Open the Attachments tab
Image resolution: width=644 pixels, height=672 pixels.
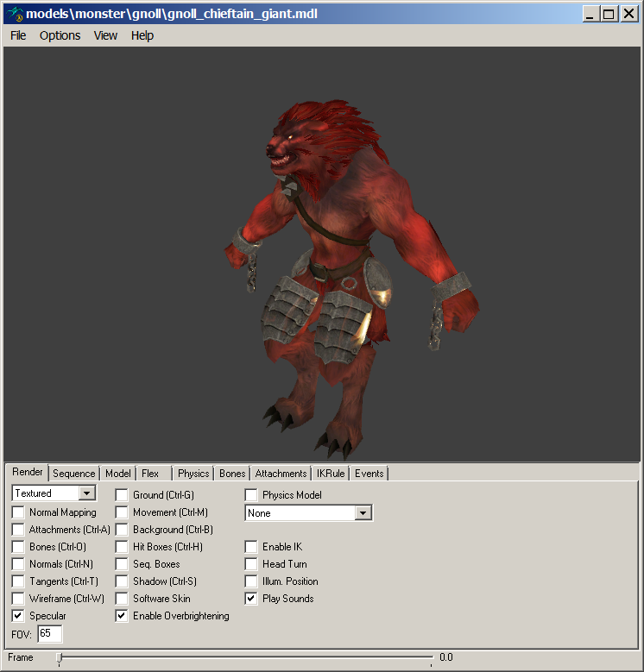click(x=281, y=474)
